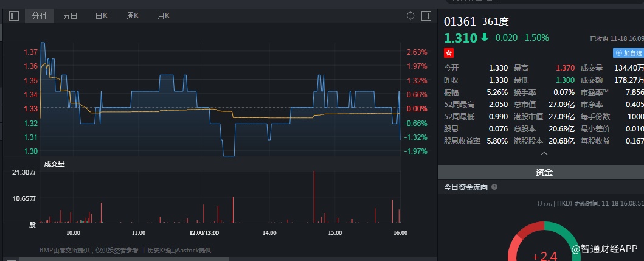The image size is (644, 261).
Task: Click info icon beside 今日资金流向
Action: pos(494,187)
